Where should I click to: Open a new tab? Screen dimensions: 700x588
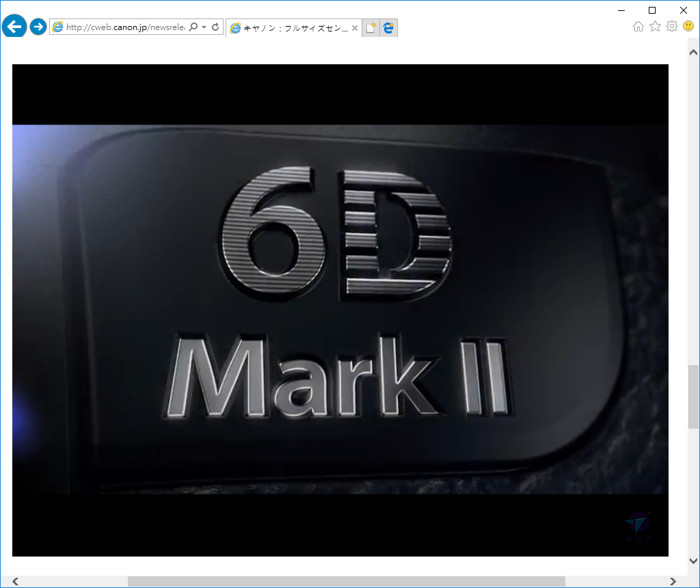371,27
